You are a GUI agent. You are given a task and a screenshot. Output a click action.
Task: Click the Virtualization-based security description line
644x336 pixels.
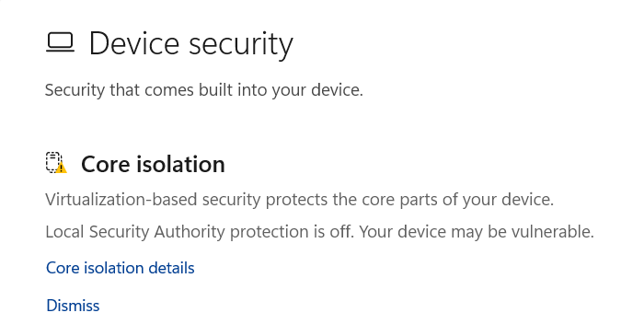pos(299,200)
